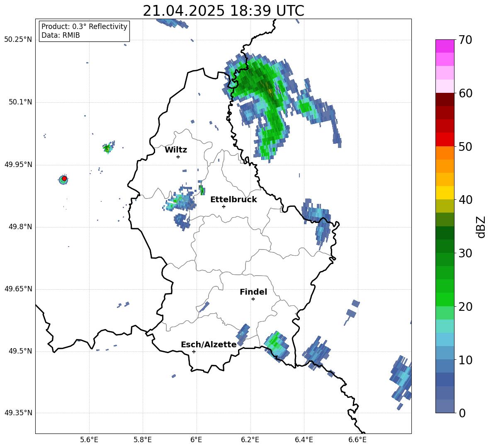Pick the bright green colorbar swatch above 20
Screen dimensions: 491x448
pyautogui.click(x=445, y=299)
